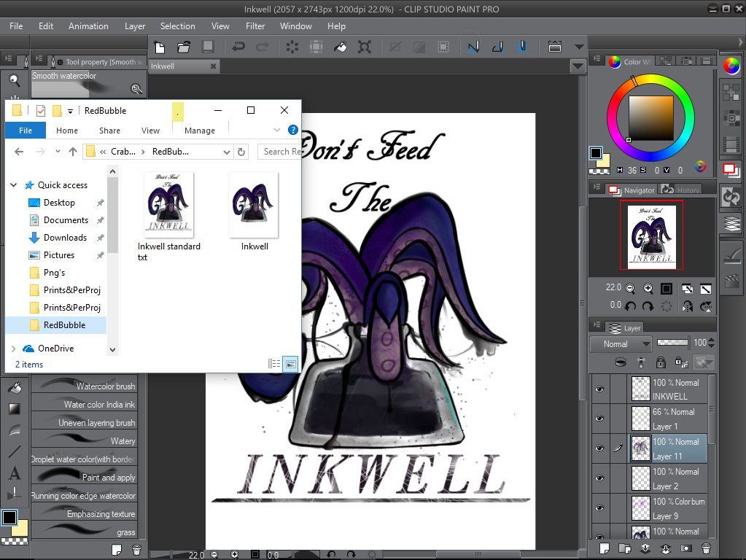Image resolution: width=746 pixels, height=560 pixels.
Task: Hide Layer 9 with eye icon
Action: point(599,507)
